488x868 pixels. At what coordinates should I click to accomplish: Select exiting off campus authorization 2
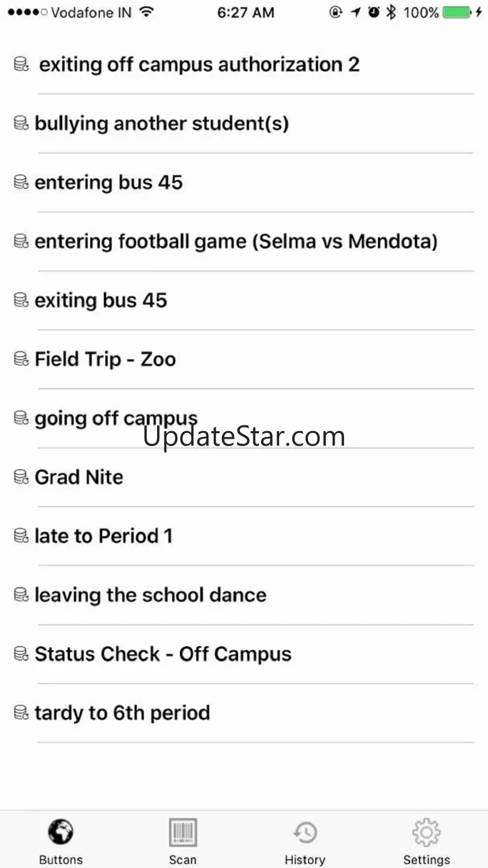pyautogui.click(x=199, y=64)
